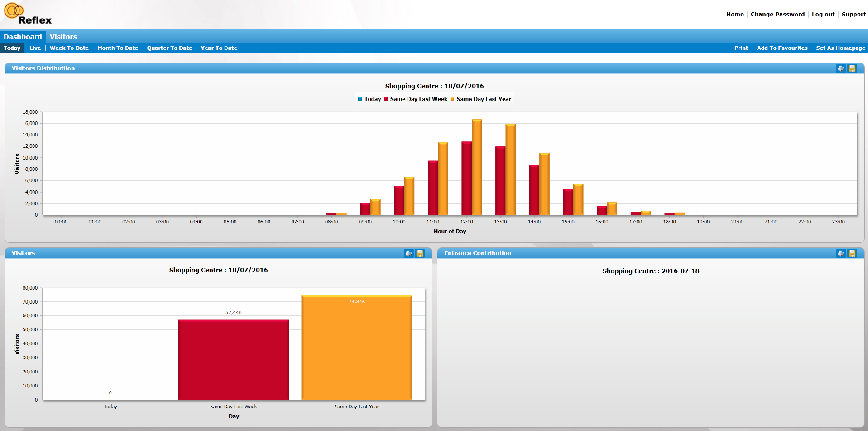This screenshot has width=868, height=431.
Task: Open the Dashboard tab
Action: [23, 37]
